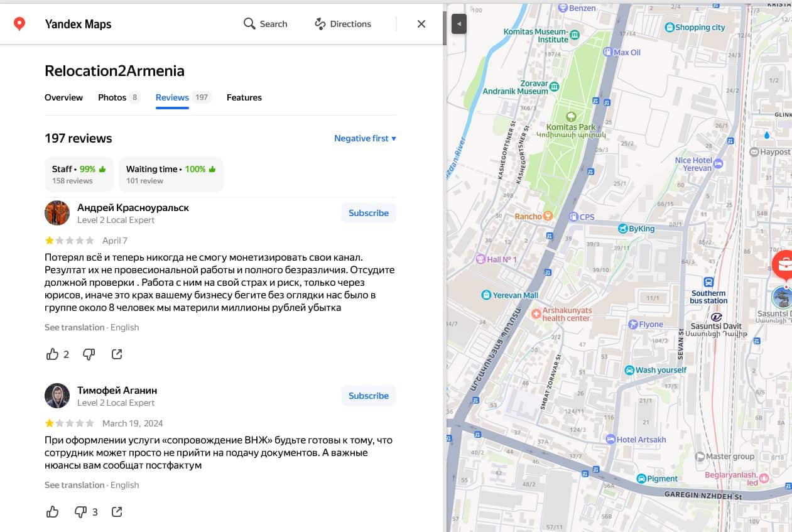Subscribe to Андрей Красноуральск

coord(368,213)
